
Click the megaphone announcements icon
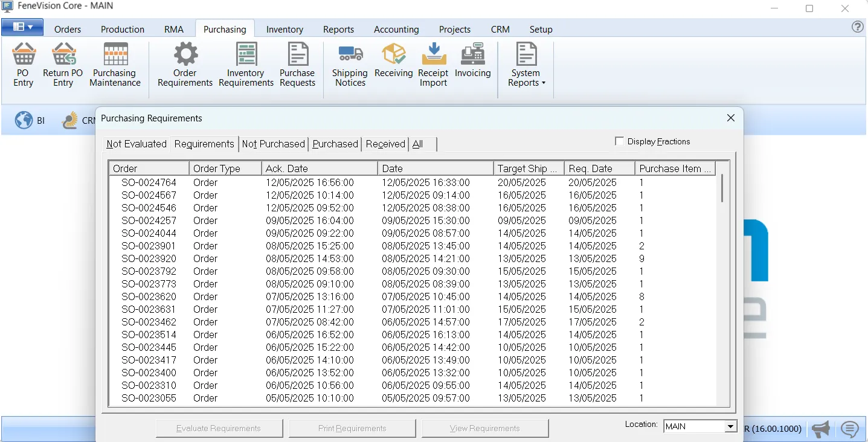coord(820,429)
